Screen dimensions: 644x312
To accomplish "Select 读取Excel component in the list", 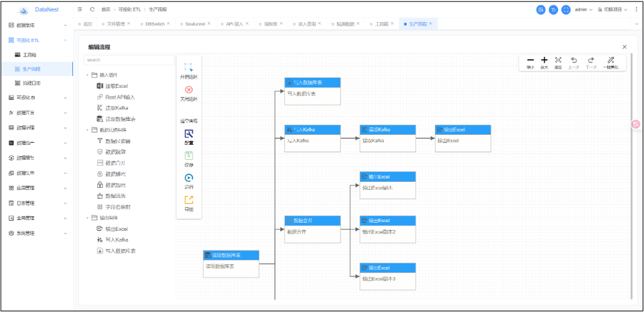I will point(116,86).
